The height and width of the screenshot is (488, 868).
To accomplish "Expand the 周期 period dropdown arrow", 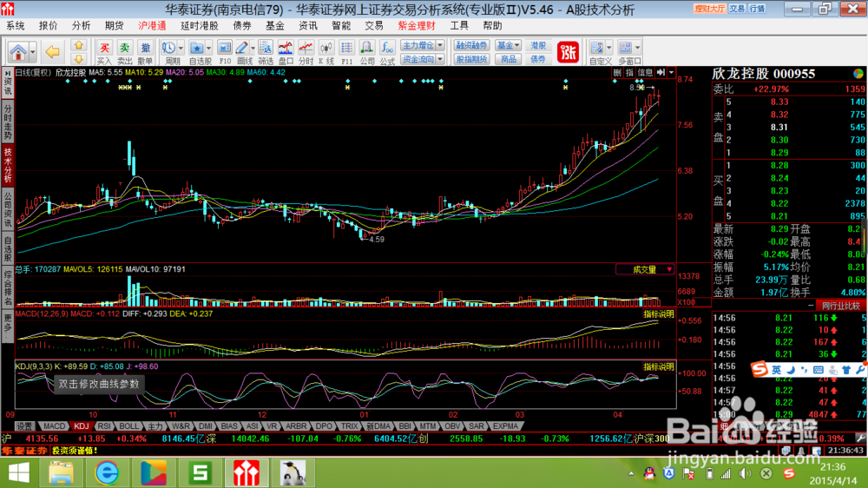I will click(181, 48).
